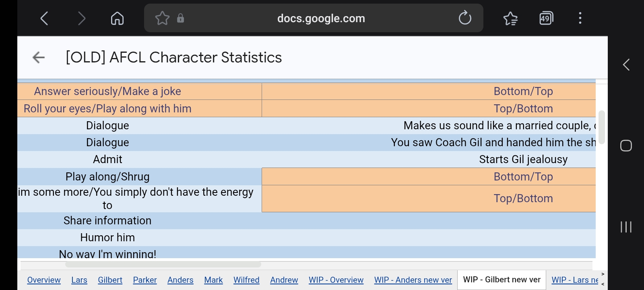Select the WIP - Anders new ver tab
This screenshot has width=644, height=290.
coord(413,280)
